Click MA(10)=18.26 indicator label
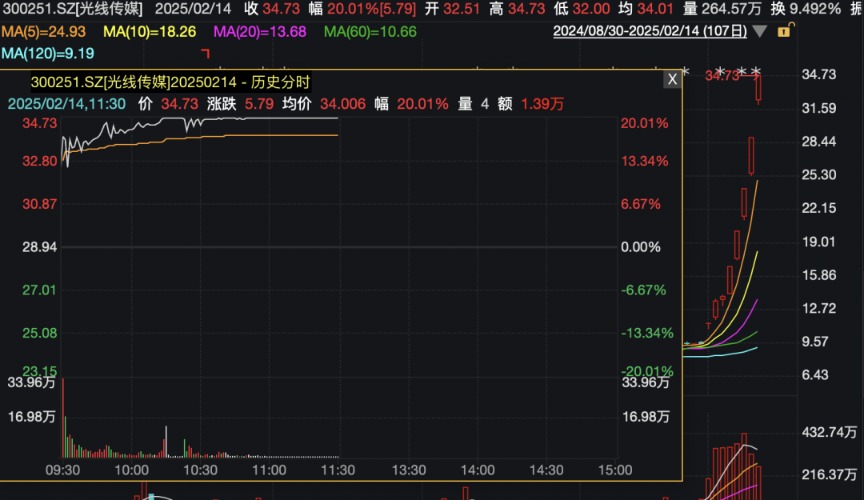864x500 pixels. [149, 32]
